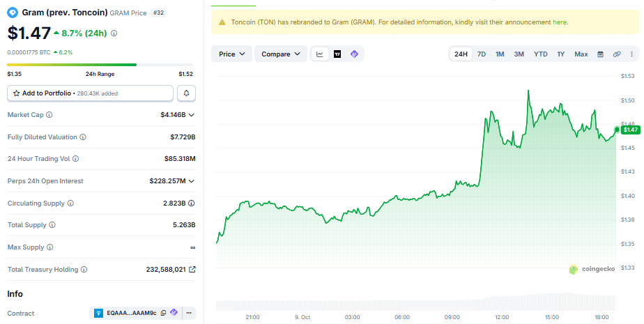The image size is (644, 324).
Task: Open the 24h price change info icon
Action: 114,33
